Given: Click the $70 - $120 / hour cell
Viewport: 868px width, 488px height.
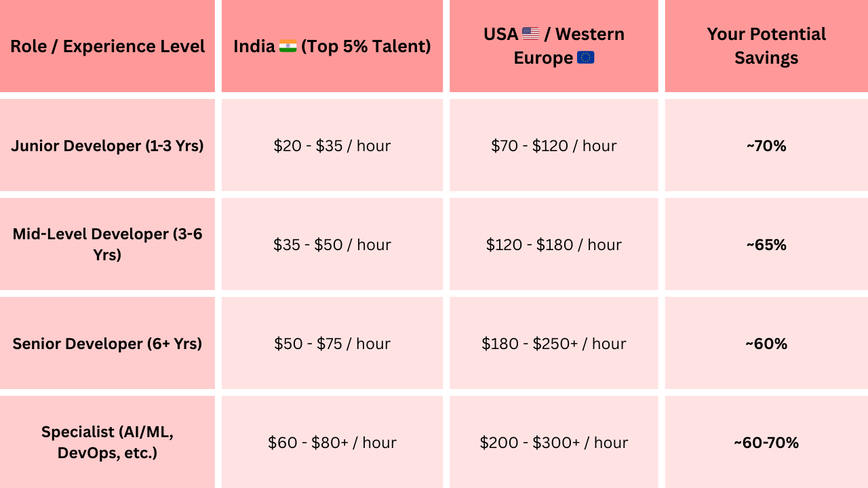Looking at the screenshot, I should [554, 145].
